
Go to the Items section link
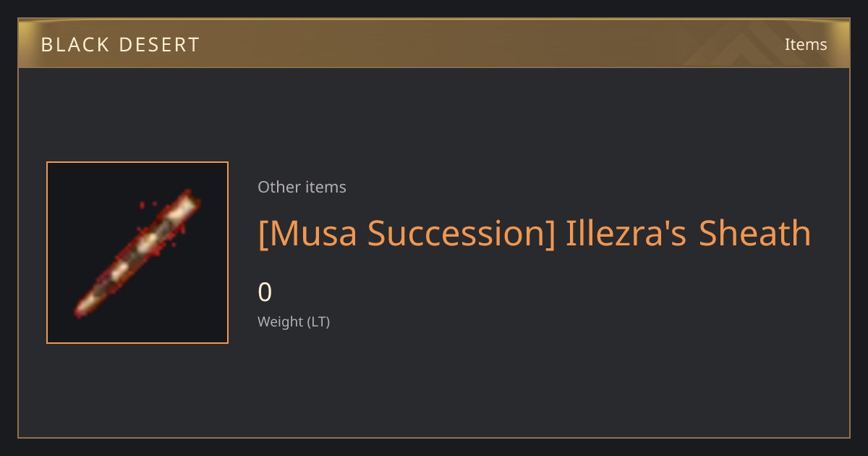[806, 44]
